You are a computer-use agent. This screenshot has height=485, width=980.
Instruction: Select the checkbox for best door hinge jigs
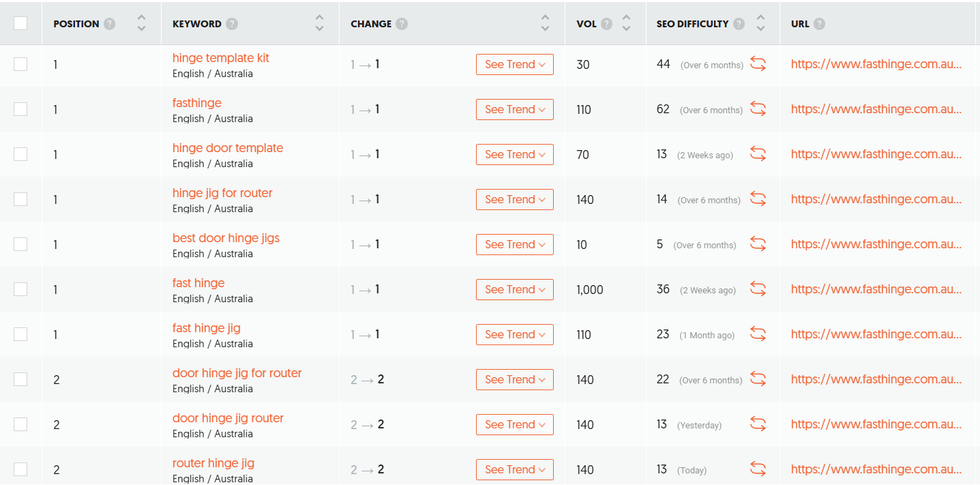click(x=20, y=244)
